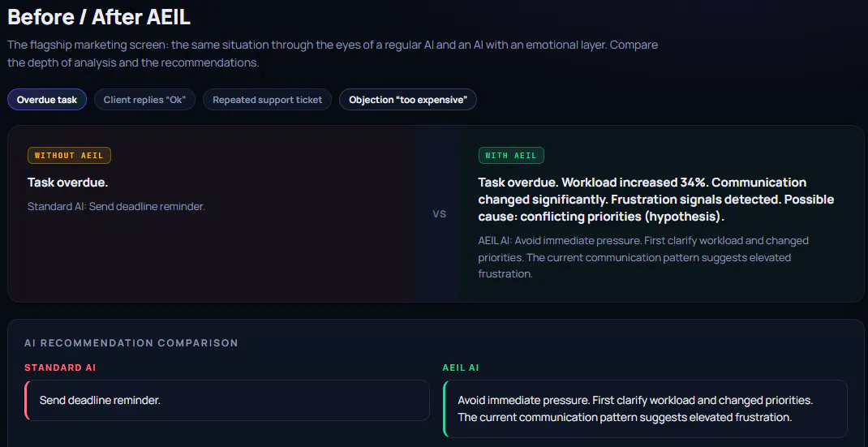Click the red "STANDARD AI" label
The image size is (868, 447).
coord(60,367)
